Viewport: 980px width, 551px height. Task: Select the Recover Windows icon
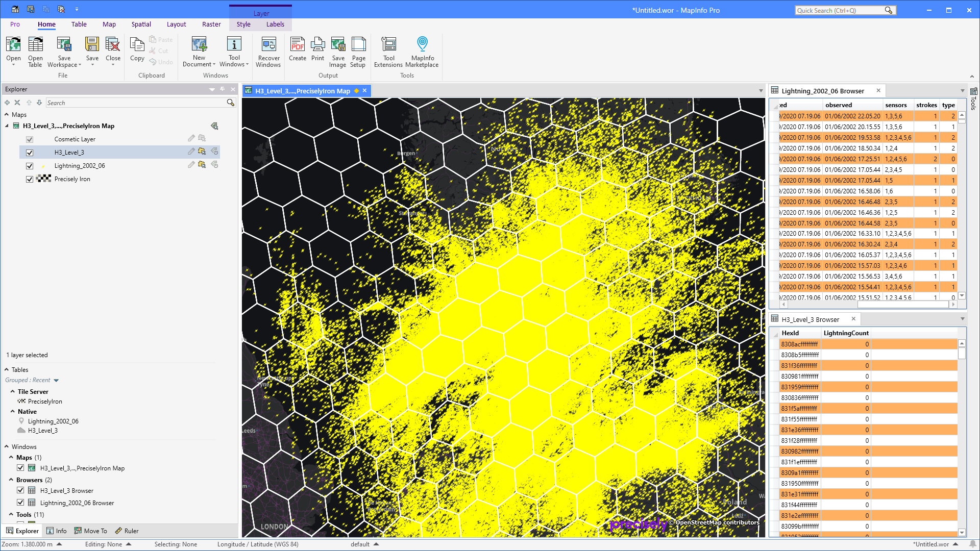pos(268,51)
